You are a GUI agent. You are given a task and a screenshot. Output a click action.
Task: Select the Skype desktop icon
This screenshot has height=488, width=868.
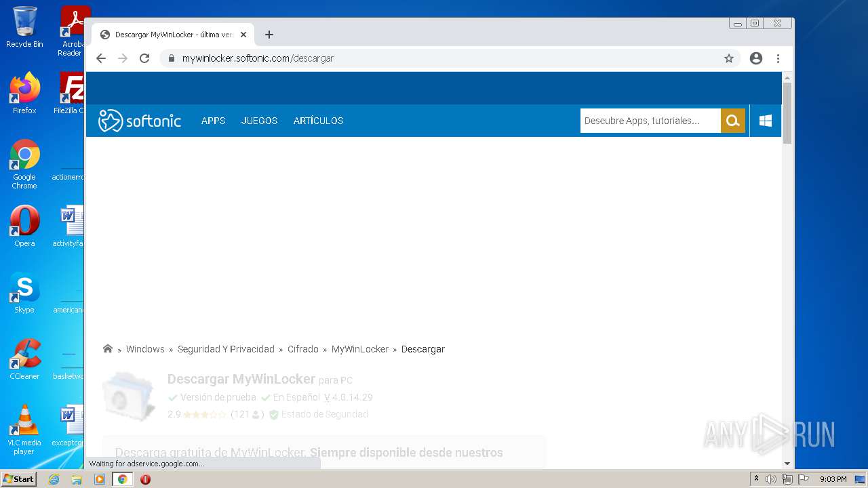(24, 292)
